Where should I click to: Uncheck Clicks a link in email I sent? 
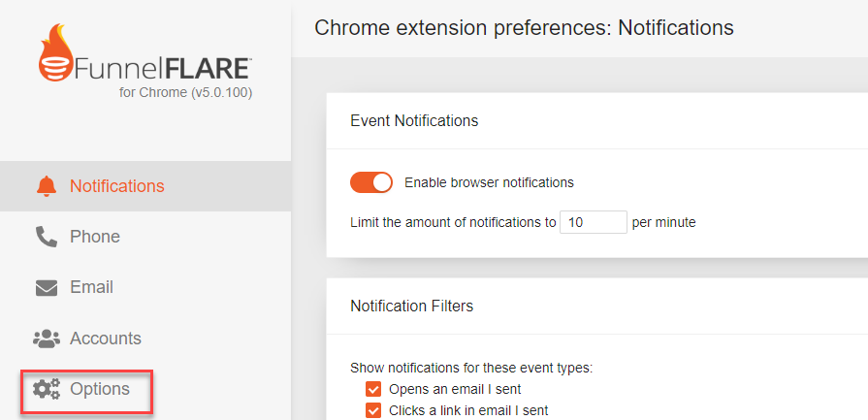point(373,411)
